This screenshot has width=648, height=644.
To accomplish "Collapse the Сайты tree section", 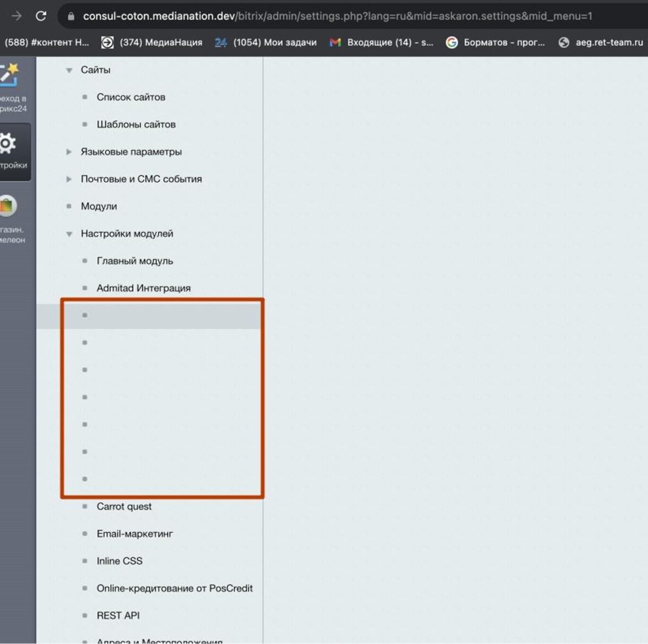I will (x=69, y=70).
